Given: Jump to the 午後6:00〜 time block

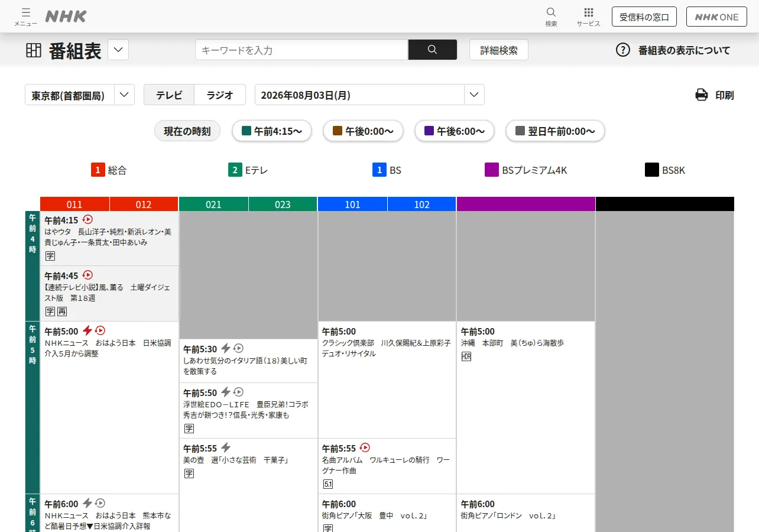Looking at the screenshot, I should point(455,131).
